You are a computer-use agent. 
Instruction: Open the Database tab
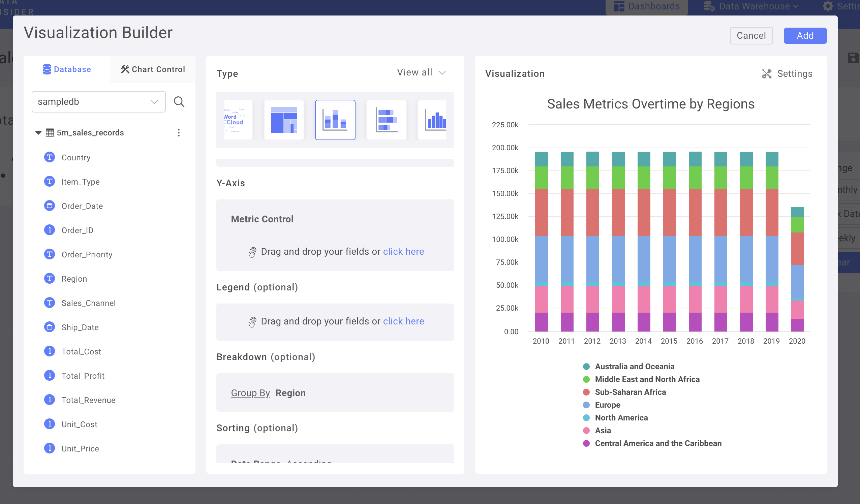tap(67, 69)
